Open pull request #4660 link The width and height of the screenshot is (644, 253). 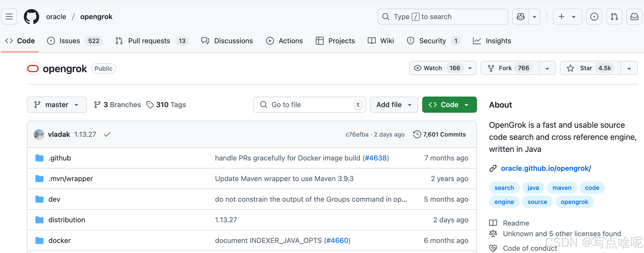tap(337, 240)
